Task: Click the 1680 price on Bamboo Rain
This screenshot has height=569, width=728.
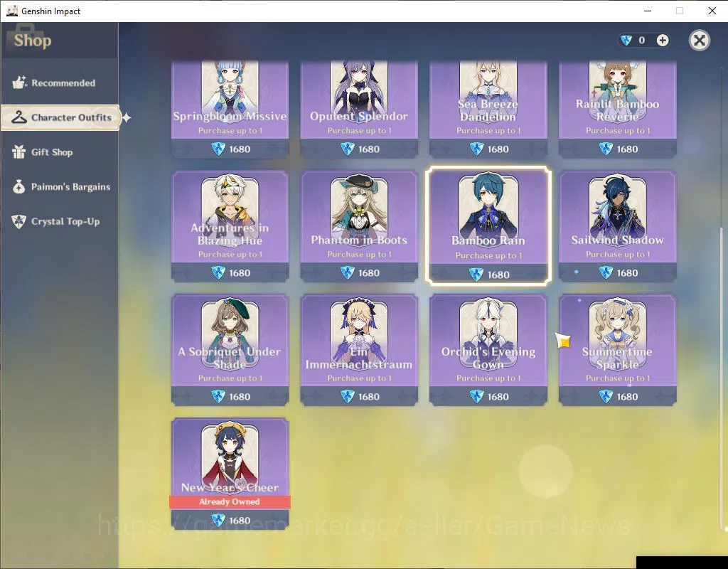Action: pyautogui.click(x=498, y=275)
